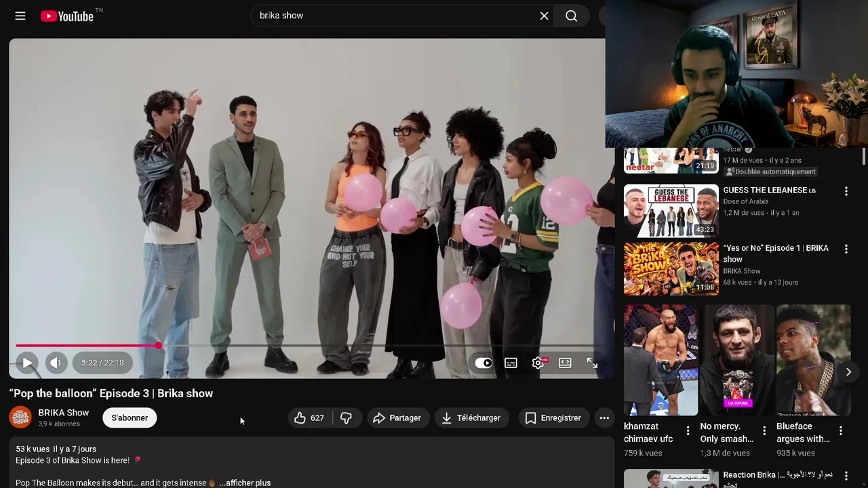Click the magnifier search button
Viewport: 868px width, 488px height.
point(572,16)
